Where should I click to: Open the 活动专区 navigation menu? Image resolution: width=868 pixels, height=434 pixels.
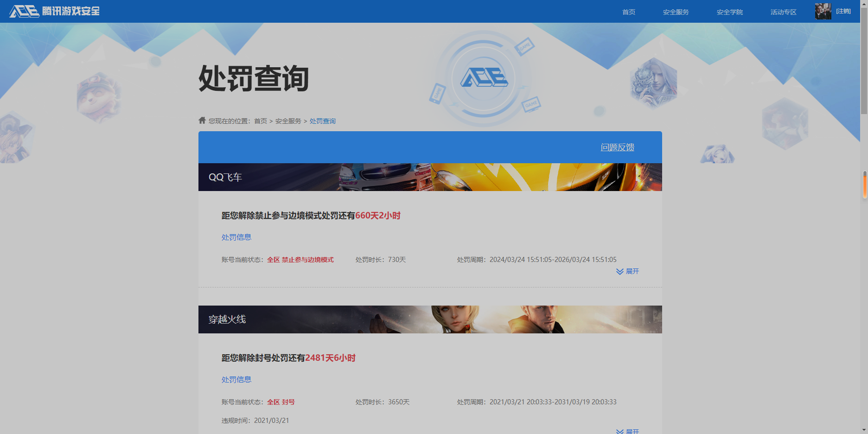pos(784,12)
